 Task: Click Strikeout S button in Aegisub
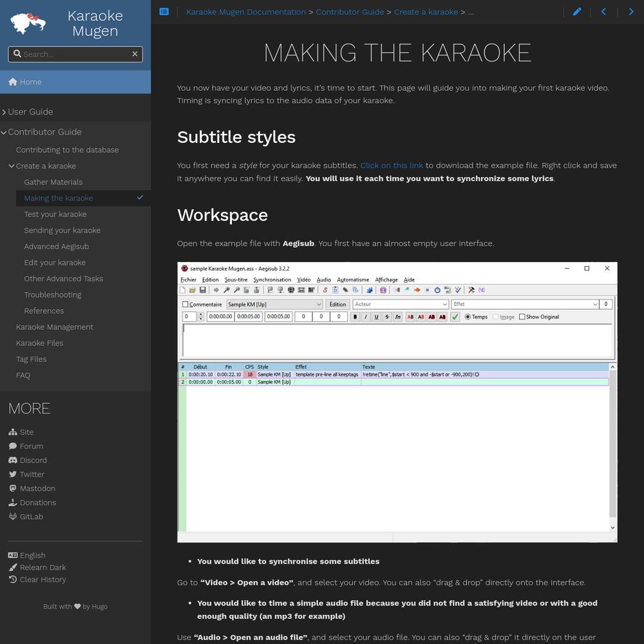[x=387, y=317]
